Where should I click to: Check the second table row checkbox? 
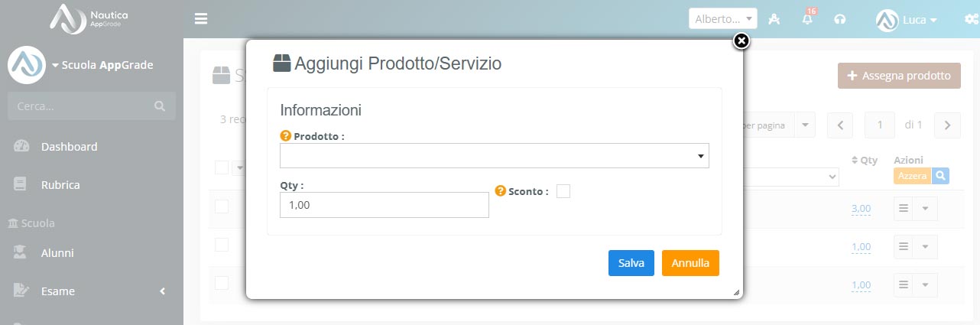[222, 245]
